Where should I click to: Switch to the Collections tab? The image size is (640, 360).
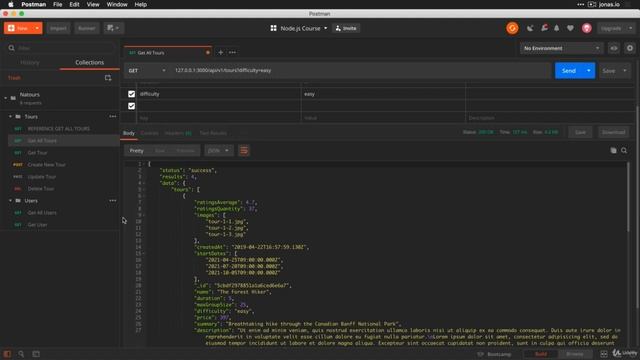pos(89,62)
